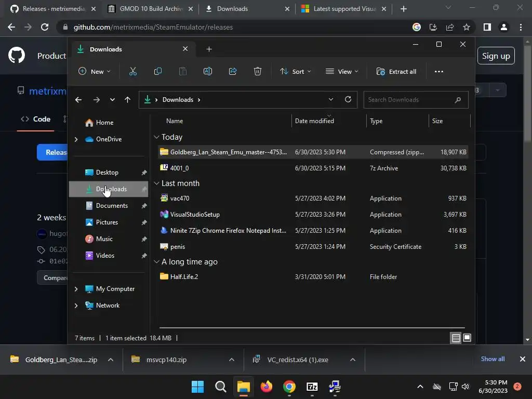Open taskbar Search icon
The width and height of the screenshot is (532, 399).
tap(220, 387)
